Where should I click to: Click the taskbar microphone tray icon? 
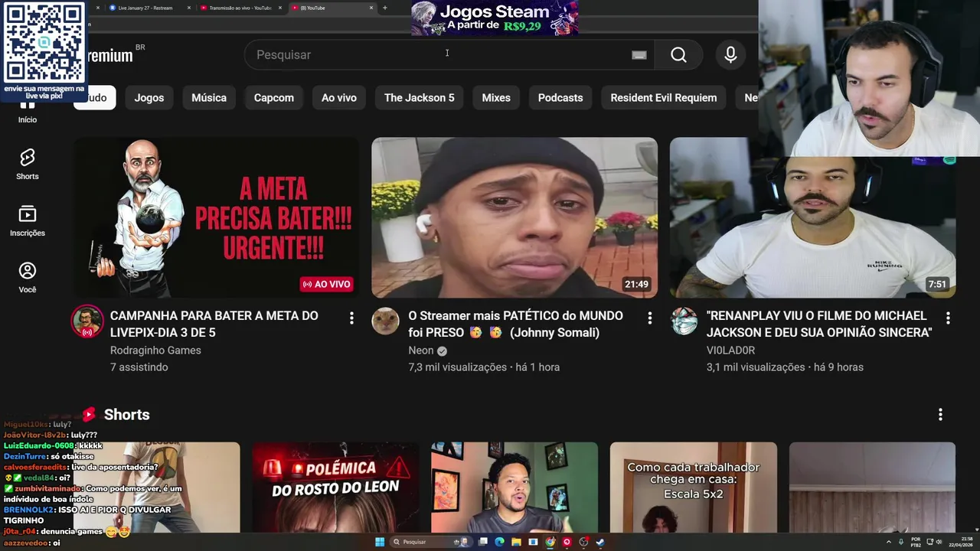[x=901, y=542]
